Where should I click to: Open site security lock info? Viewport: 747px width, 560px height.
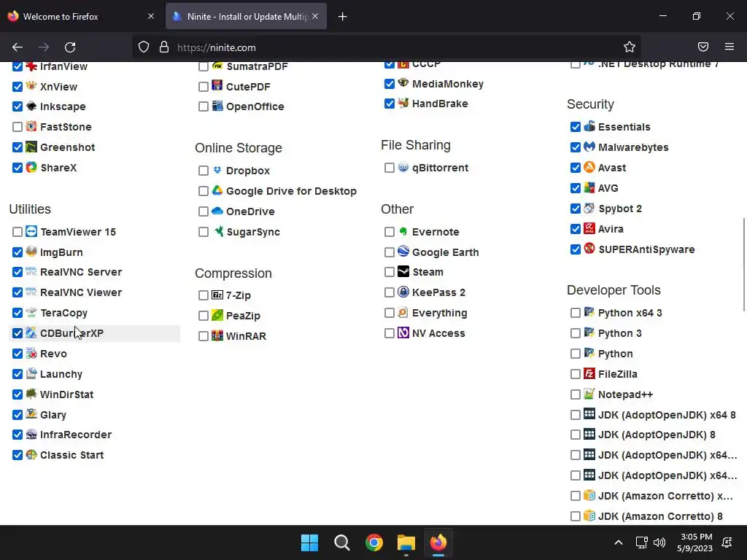click(164, 47)
